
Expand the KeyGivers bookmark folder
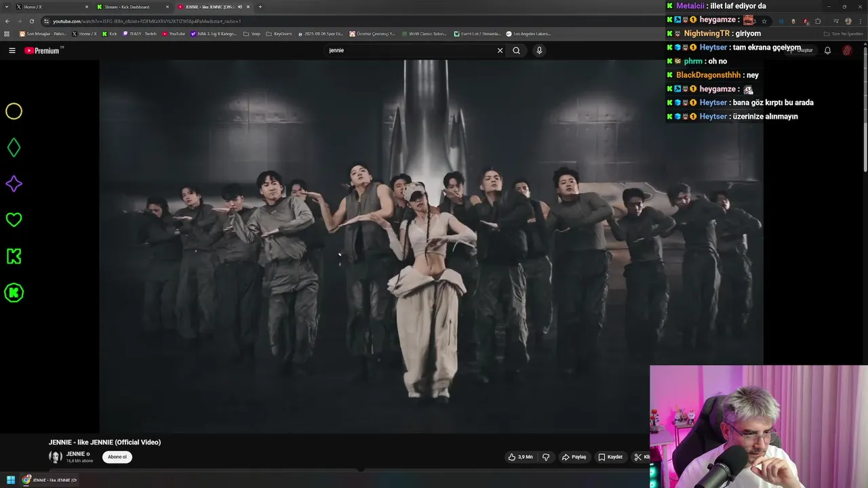[x=279, y=33]
